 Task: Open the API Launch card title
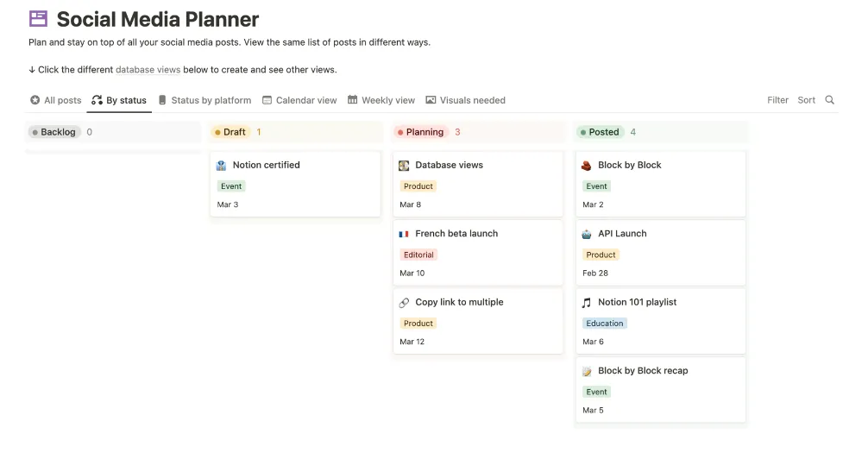(622, 234)
